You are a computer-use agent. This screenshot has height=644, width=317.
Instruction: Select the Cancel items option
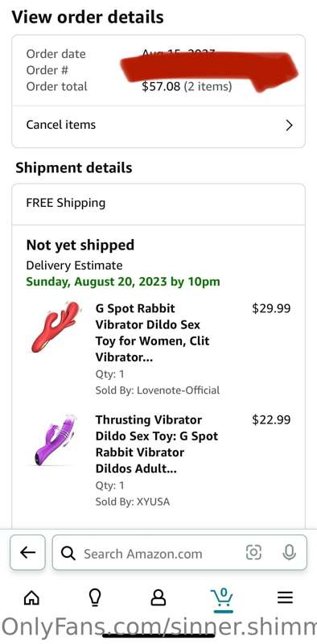click(x=158, y=125)
